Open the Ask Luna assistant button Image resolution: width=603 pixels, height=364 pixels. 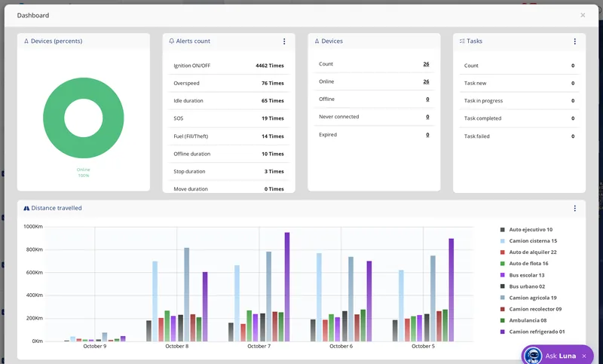point(557,355)
